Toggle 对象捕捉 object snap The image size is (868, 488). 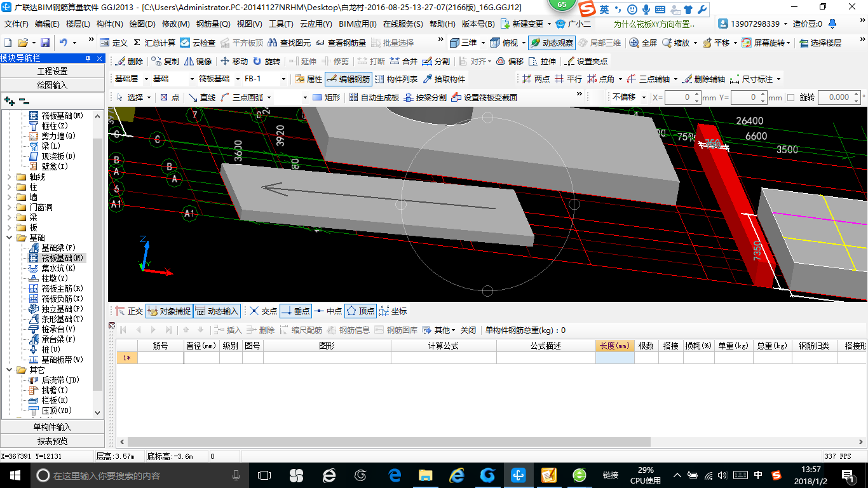168,311
